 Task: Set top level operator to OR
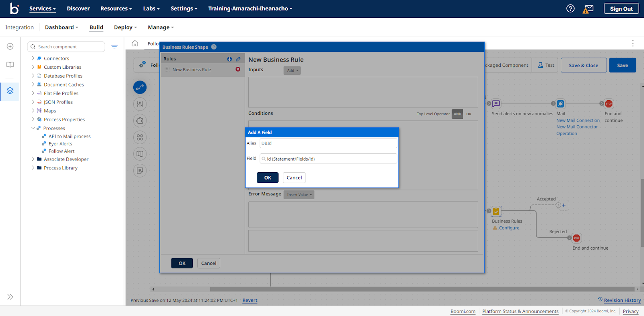[469, 114]
